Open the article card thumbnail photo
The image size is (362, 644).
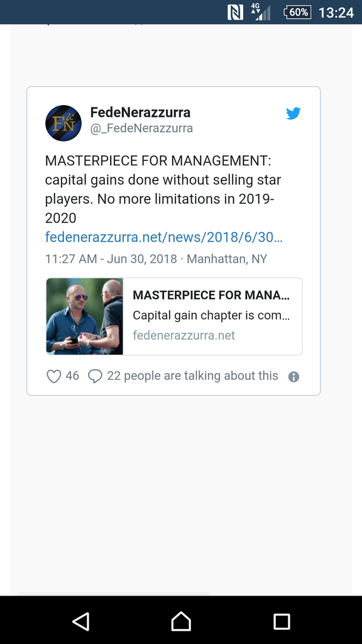[85, 316]
